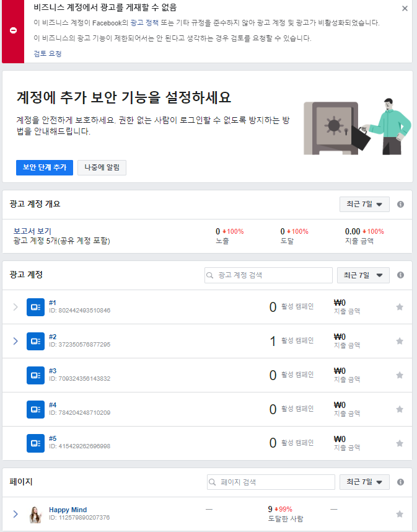417x532 pixels.
Task: Click ID 709324356143832 text
Action: (80, 379)
